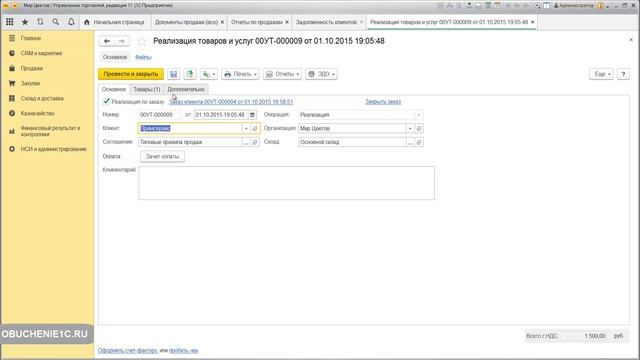Click the info icon in title bar
The width and height of the screenshot is (640, 360).
pos(601,6)
